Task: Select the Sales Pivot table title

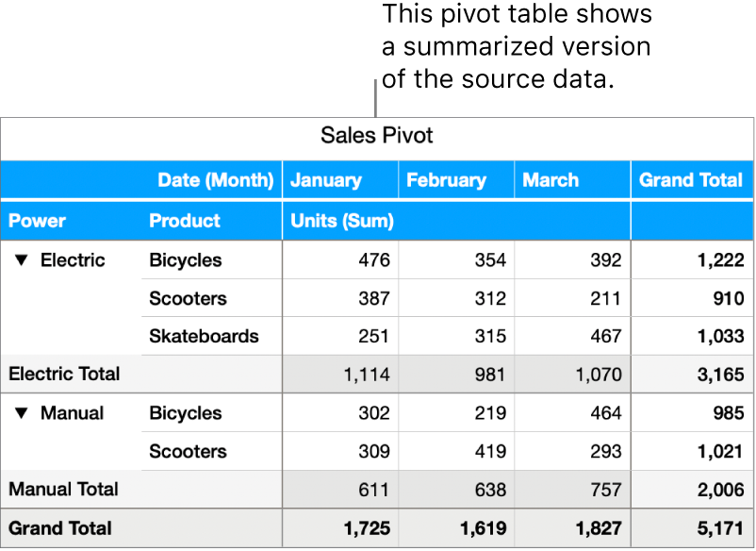Action: [x=377, y=136]
